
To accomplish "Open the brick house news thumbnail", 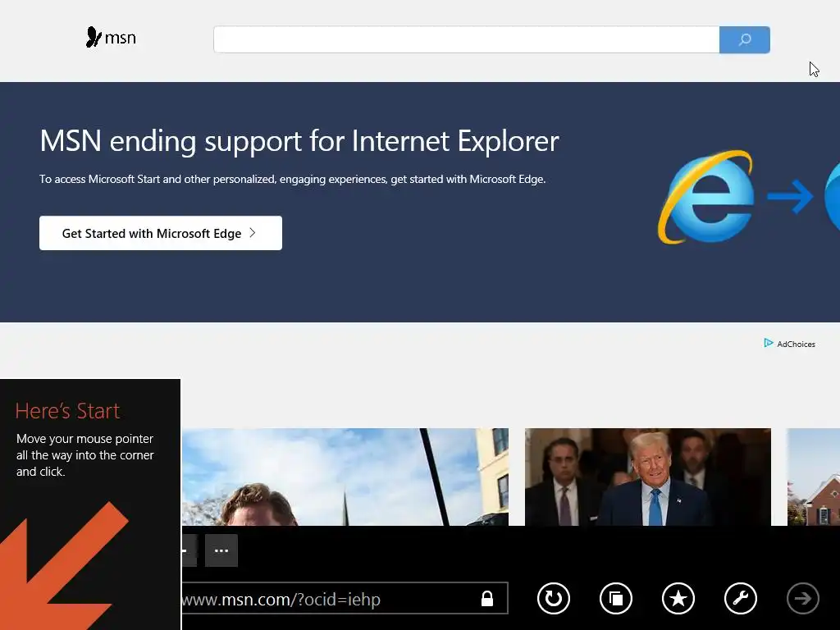I will (813, 477).
